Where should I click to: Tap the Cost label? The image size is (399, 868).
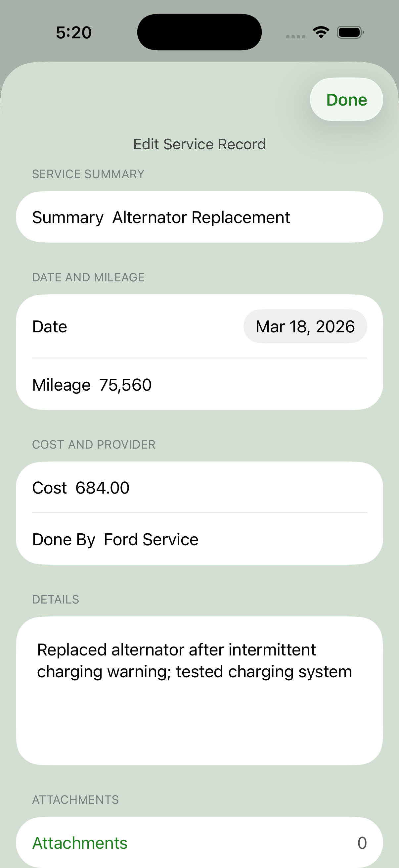click(x=50, y=488)
